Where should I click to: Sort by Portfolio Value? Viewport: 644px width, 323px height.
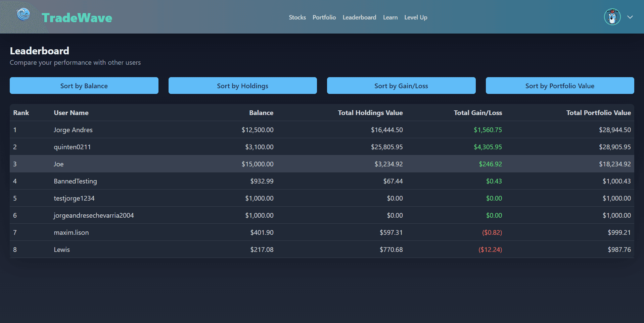click(x=559, y=86)
